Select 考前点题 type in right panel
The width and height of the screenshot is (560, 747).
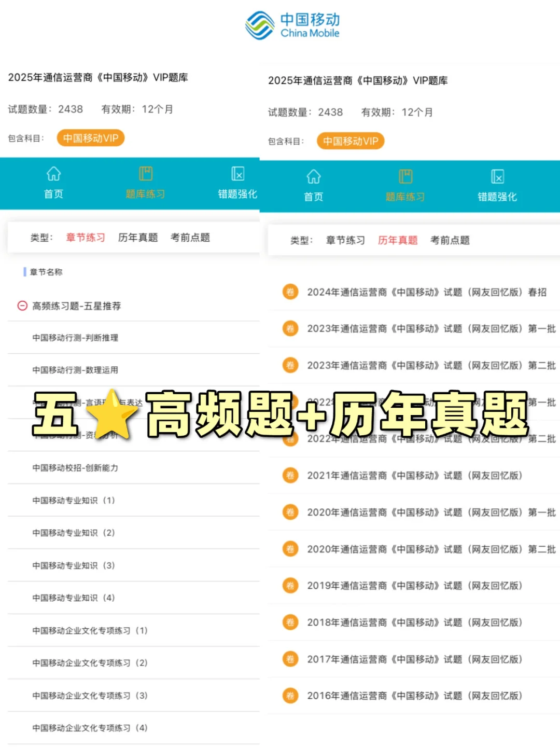[x=450, y=240]
